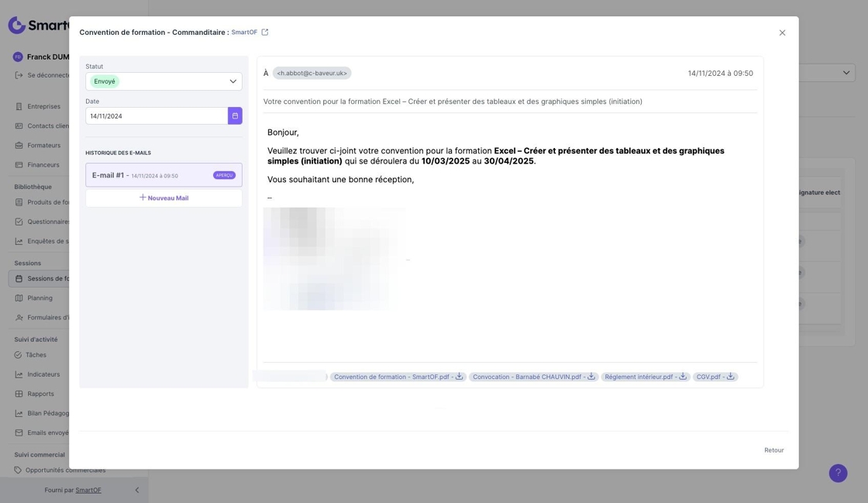Click the date field with 14/11/2024
Viewport: 868px width, 503px height.
pos(157,115)
